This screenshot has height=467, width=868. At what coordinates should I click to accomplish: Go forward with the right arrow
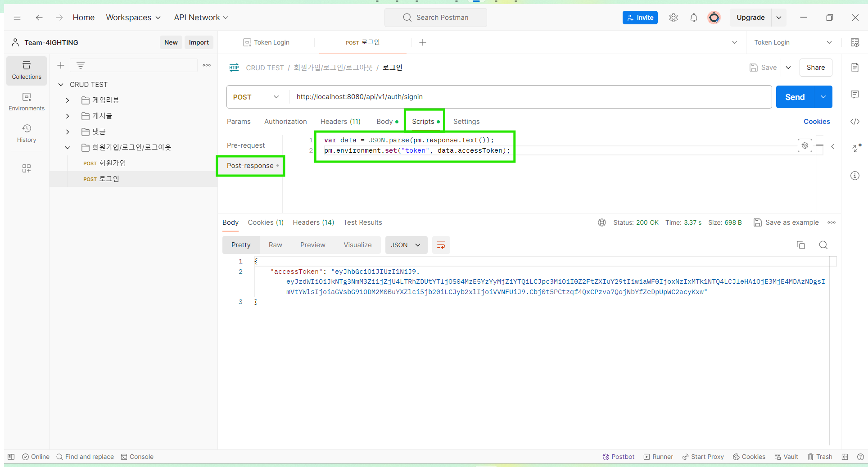point(59,18)
